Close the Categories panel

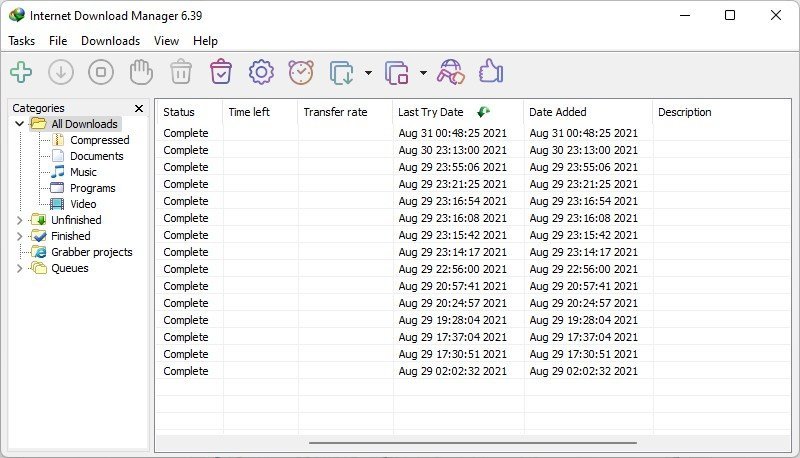[139, 108]
